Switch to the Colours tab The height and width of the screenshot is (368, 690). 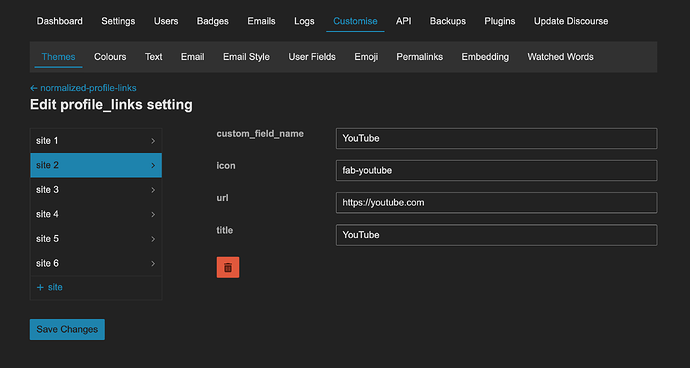[x=110, y=57]
